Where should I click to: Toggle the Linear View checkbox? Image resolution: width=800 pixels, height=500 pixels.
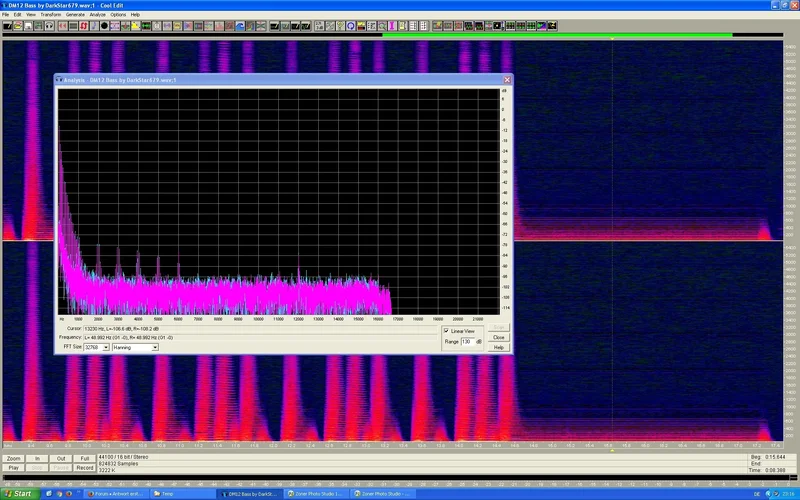tap(446, 330)
